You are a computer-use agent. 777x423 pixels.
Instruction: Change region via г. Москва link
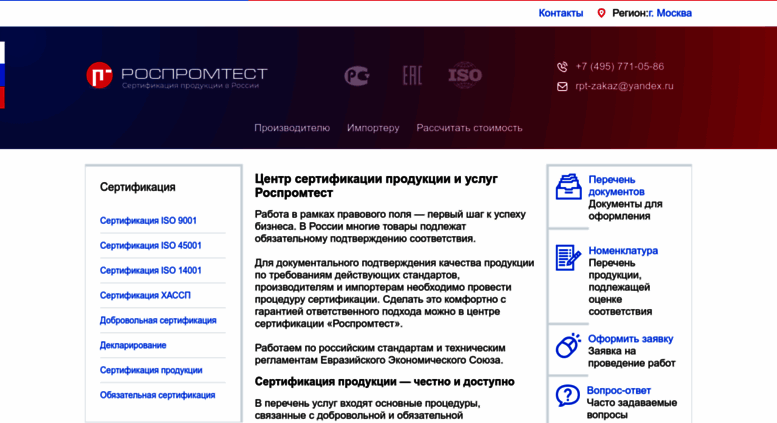tap(670, 13)
